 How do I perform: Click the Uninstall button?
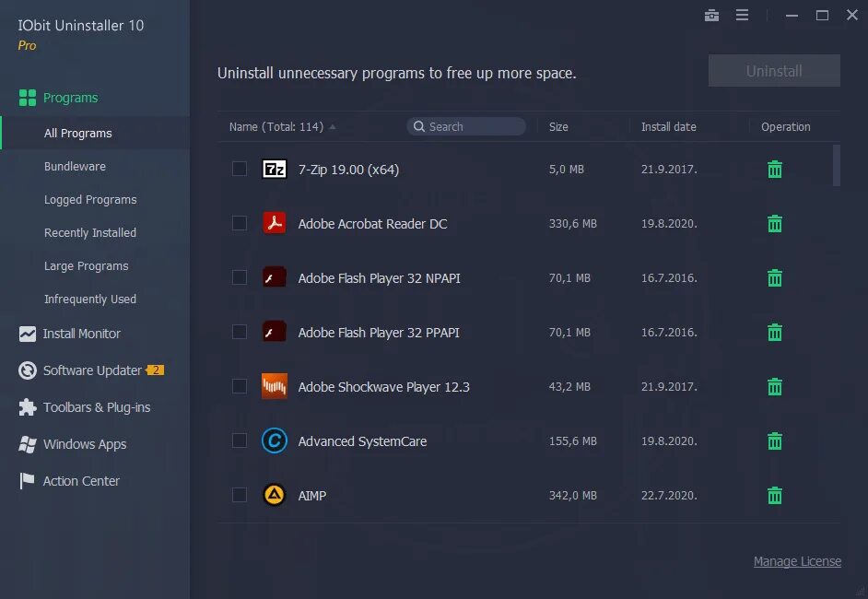click(x=774, y=70)
